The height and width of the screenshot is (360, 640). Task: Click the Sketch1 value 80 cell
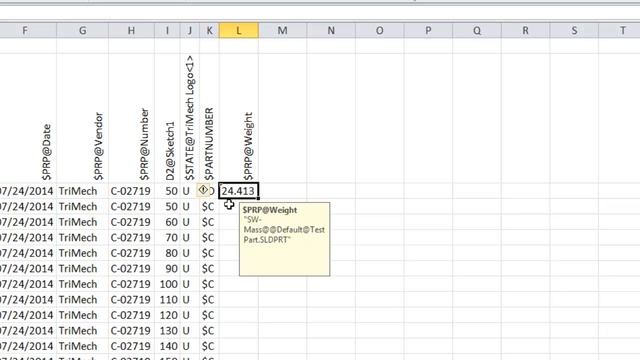[167, 253]
